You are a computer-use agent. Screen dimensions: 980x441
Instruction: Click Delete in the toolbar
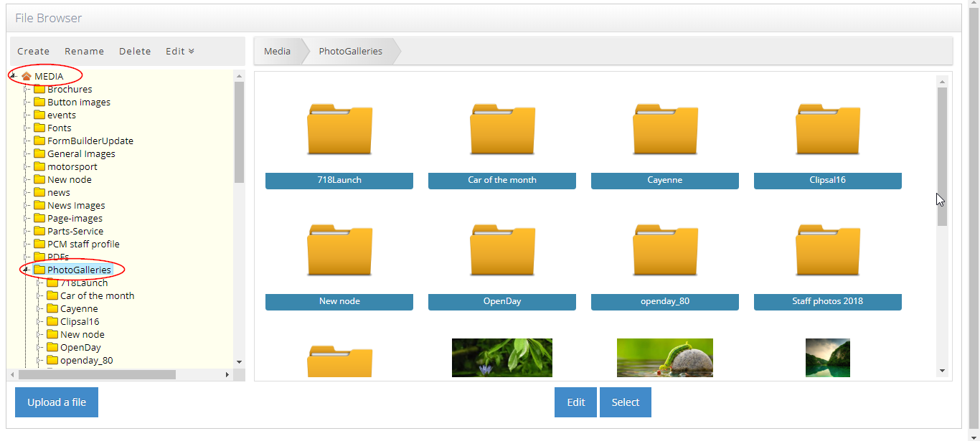[135, 51]
